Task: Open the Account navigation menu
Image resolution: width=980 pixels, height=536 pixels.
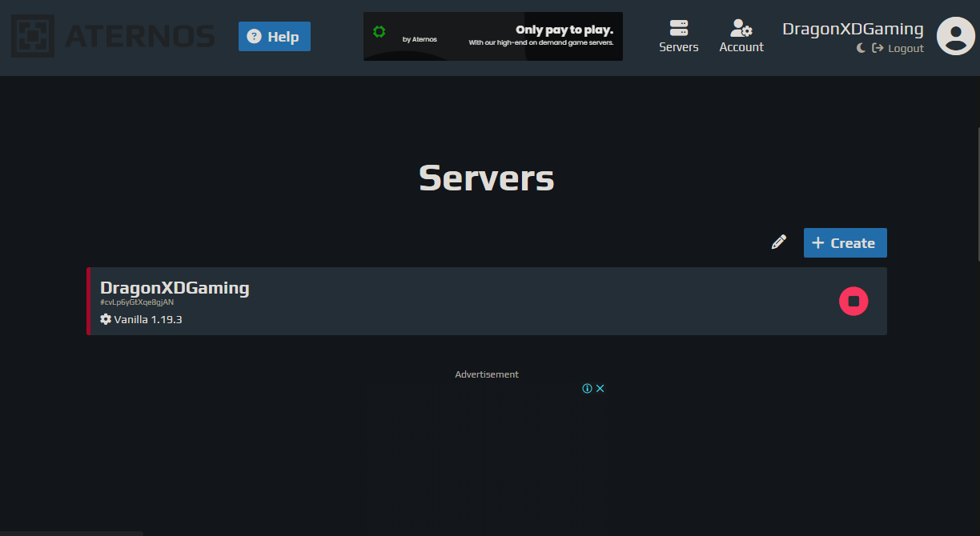Action: (x=741, y=37)
